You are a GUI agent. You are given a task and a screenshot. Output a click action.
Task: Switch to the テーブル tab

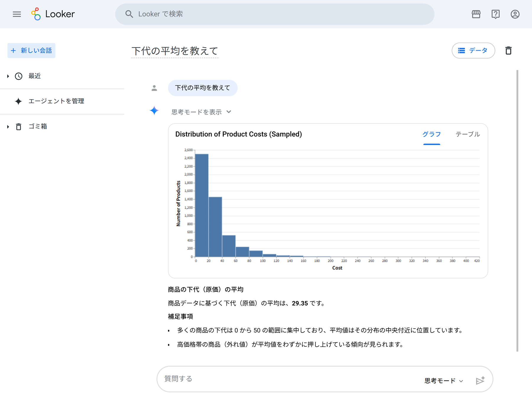point(468,134)
